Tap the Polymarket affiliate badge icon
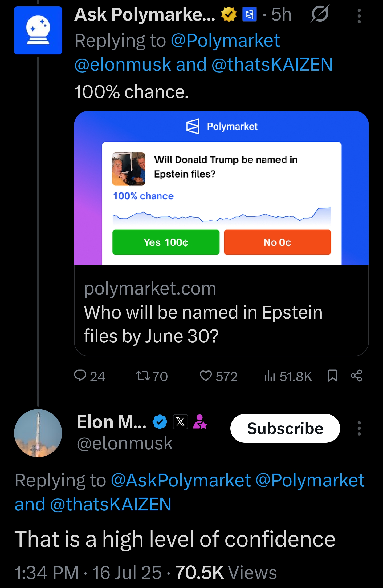The image size is (383, 588). click(x=250, y=14)
